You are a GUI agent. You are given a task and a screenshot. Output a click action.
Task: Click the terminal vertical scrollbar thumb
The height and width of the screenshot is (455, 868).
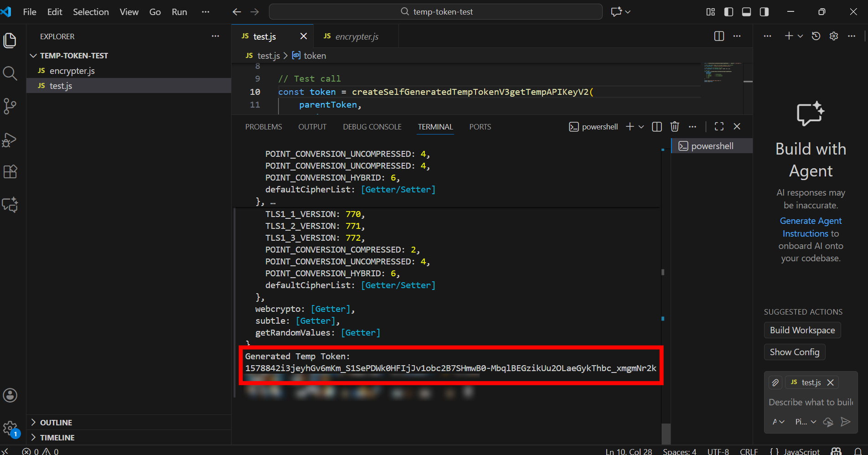(666, 433)
